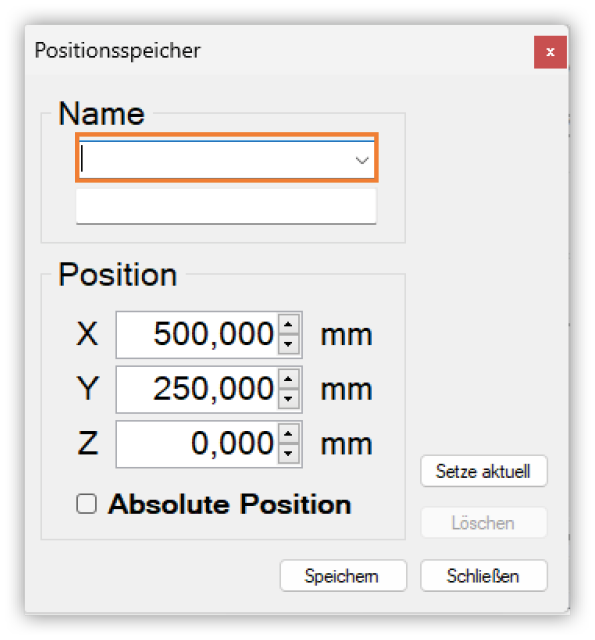Close dialog via Schließen button
This screenshot has width=595, height=640.
(x=484, y=576)
